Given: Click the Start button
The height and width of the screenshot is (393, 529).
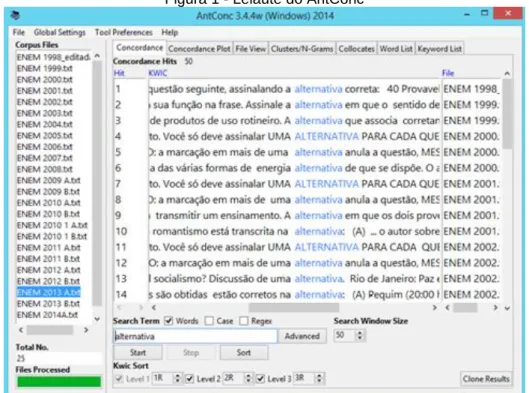Looking at the screenshot, I should pos(138,353).
